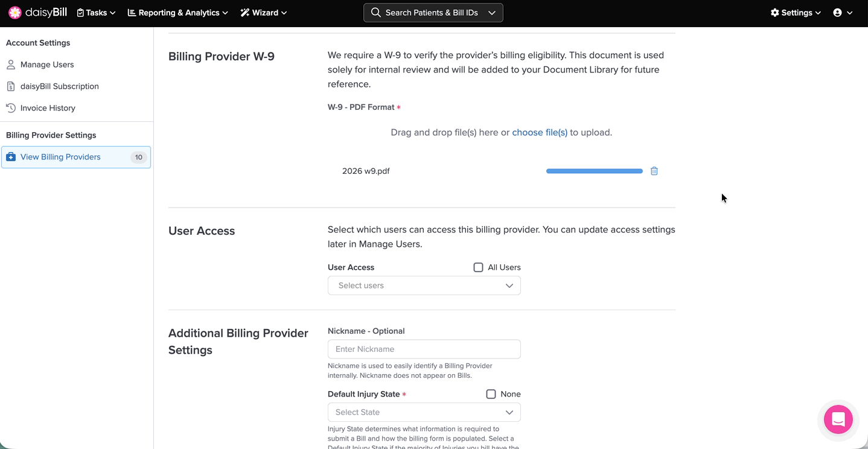Open the pink chat support widget
Image resolution: width=868 pixels, height=449 pixels.
tap(838, 419)
